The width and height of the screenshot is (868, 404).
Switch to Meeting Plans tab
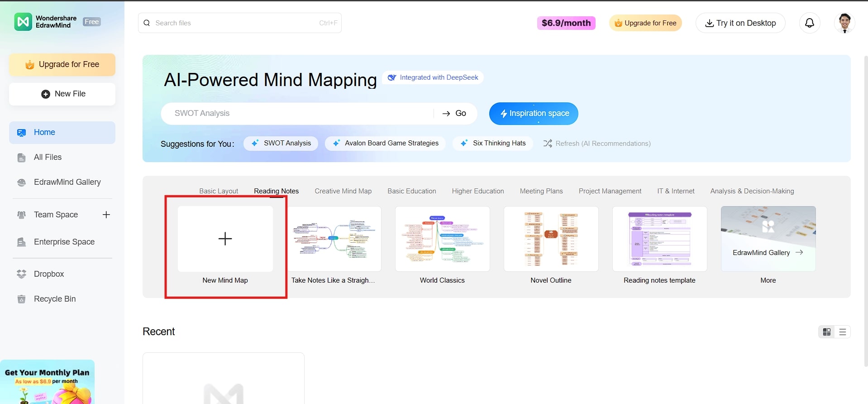tap(541, 191)
